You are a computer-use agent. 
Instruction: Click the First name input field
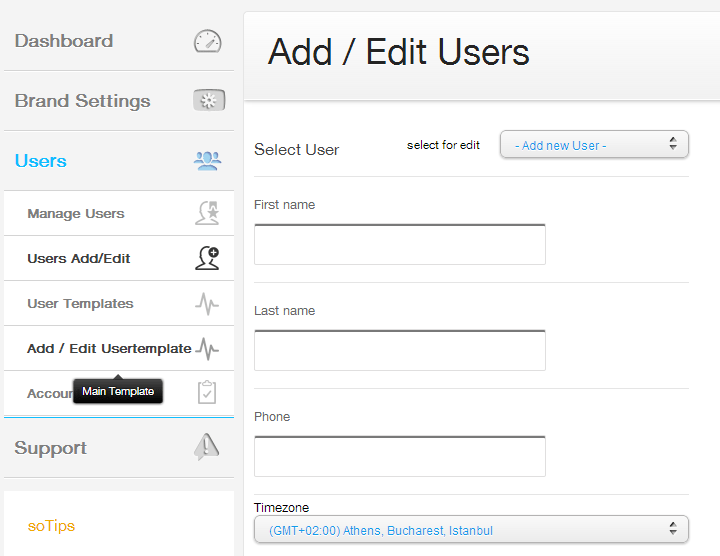399,244
